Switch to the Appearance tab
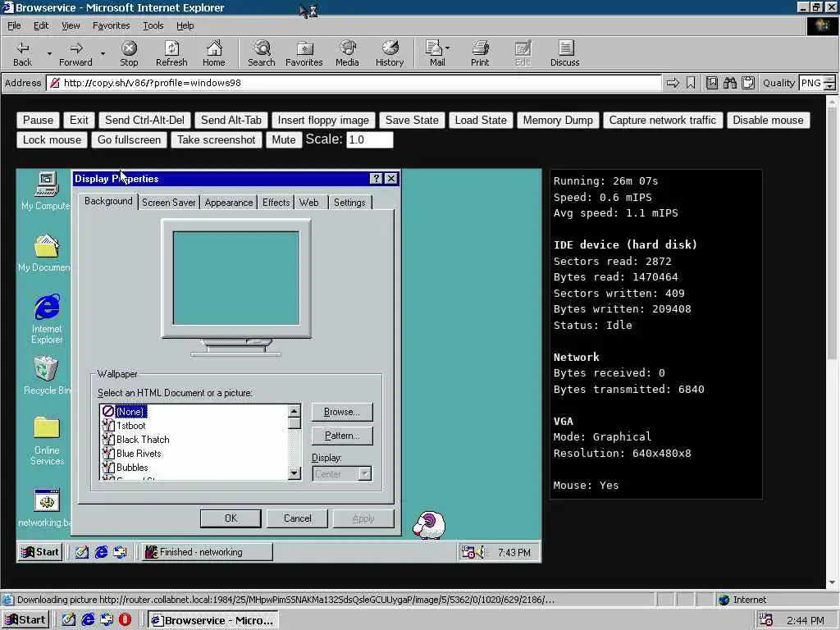Screen dimensions: 840x630 (x=228, y=203)
